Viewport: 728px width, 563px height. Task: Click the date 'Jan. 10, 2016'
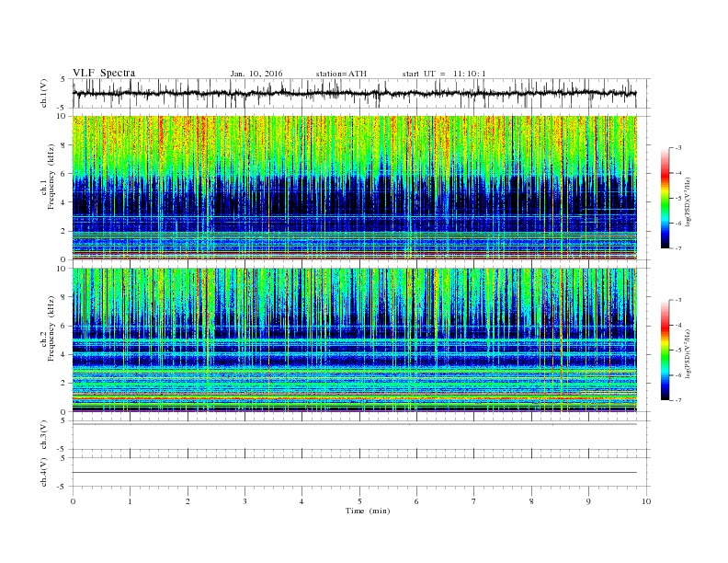pyautogui.click(x=256, y=74)
